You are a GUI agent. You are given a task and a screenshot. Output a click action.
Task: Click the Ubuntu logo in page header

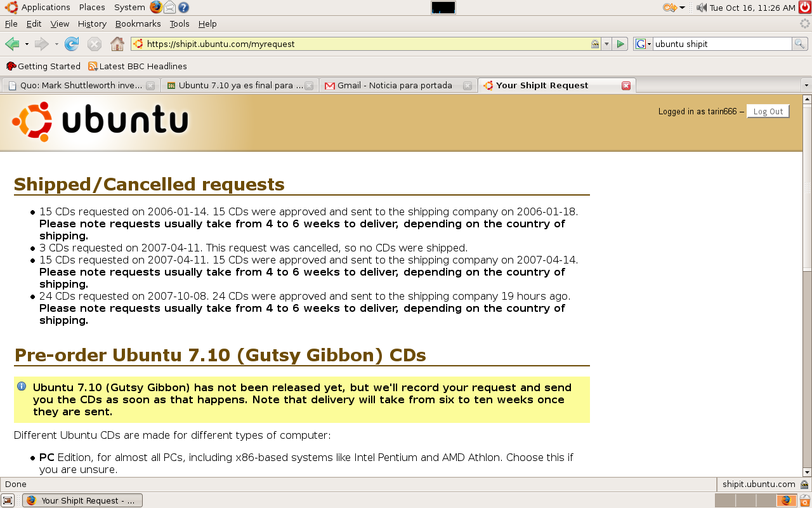click(x=101, y=121)
